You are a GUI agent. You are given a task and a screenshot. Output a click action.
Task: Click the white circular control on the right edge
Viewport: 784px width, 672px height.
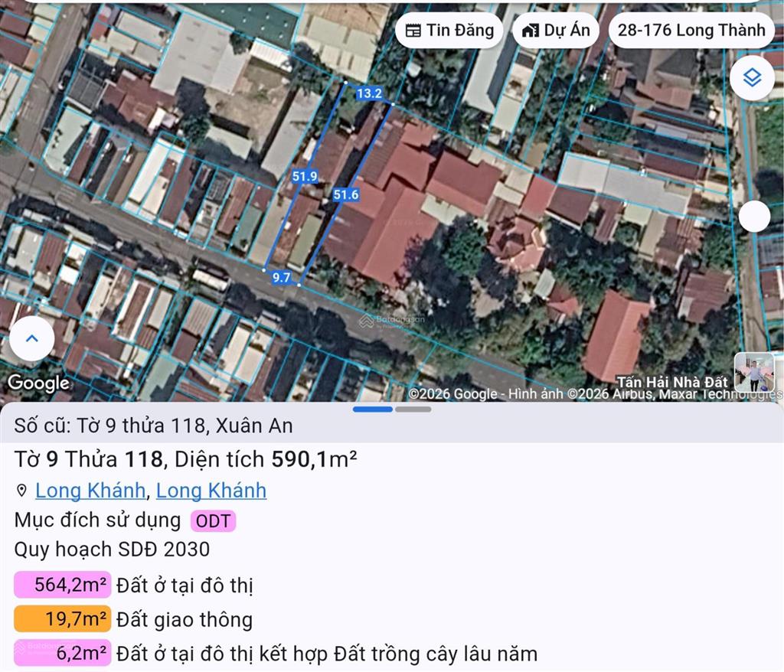click(756, 217)
